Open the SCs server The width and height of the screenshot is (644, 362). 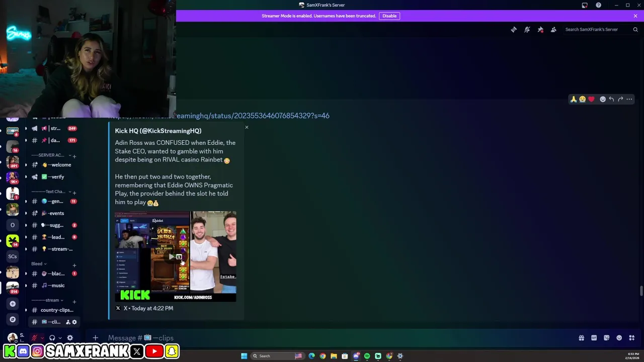click(13, 256)
